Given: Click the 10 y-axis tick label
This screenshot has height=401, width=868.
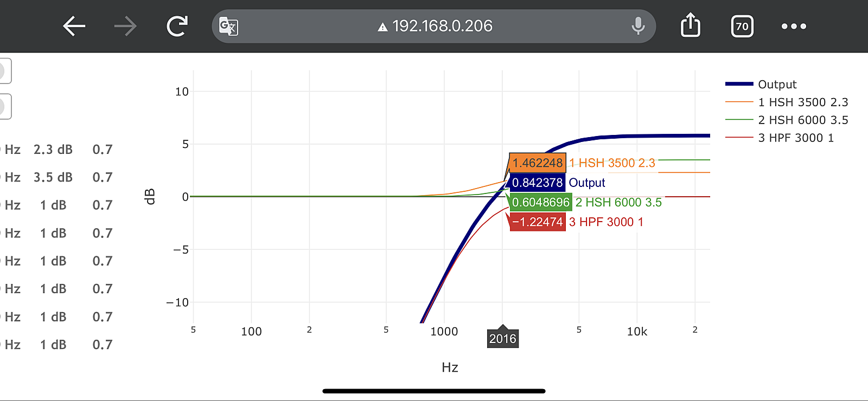Looking at the screenshot, I should point(182,92).
